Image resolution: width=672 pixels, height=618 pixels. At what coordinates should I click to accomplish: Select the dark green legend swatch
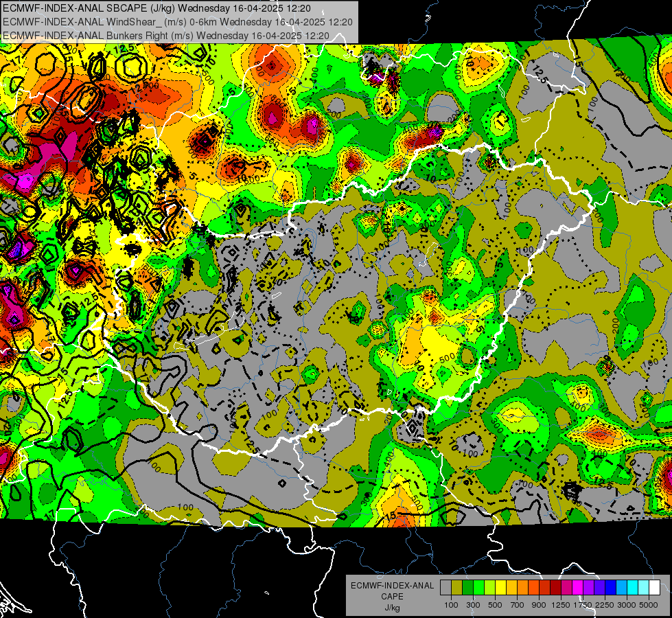tap(467, 588)
